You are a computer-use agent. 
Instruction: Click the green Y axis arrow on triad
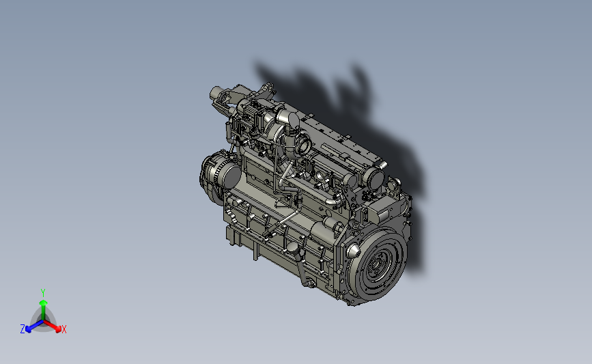coord(43,310)
